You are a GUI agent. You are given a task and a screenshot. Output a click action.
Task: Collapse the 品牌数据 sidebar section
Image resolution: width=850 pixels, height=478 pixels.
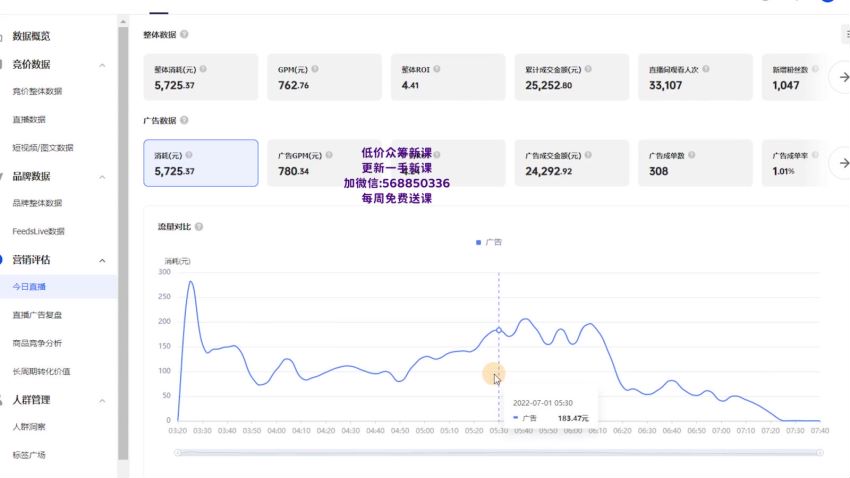point(102,177)
